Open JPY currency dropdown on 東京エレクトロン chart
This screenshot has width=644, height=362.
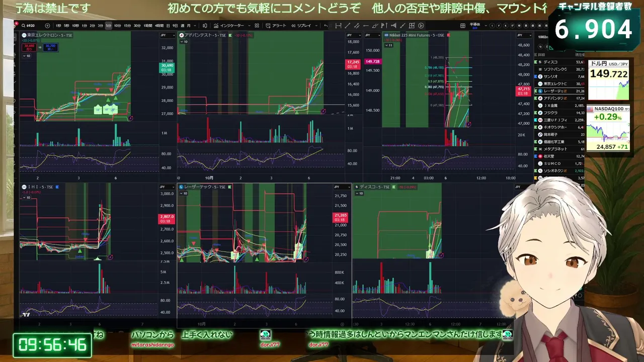168,35
